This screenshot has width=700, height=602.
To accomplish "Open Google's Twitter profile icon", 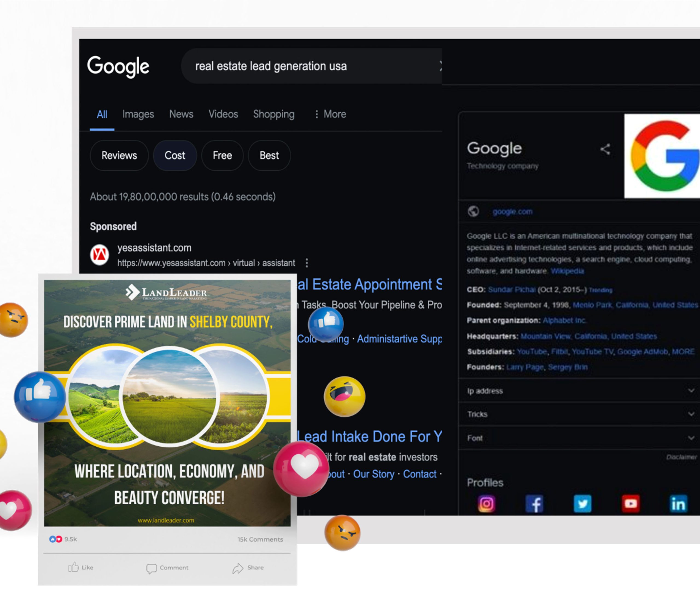I will click(x=582, y=504).
